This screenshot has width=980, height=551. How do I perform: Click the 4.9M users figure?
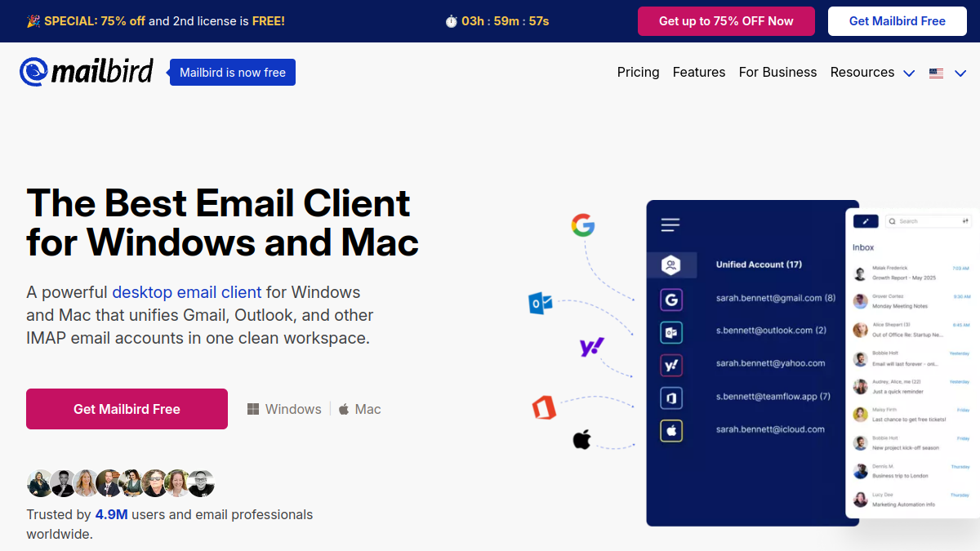[x=111, y=514]
